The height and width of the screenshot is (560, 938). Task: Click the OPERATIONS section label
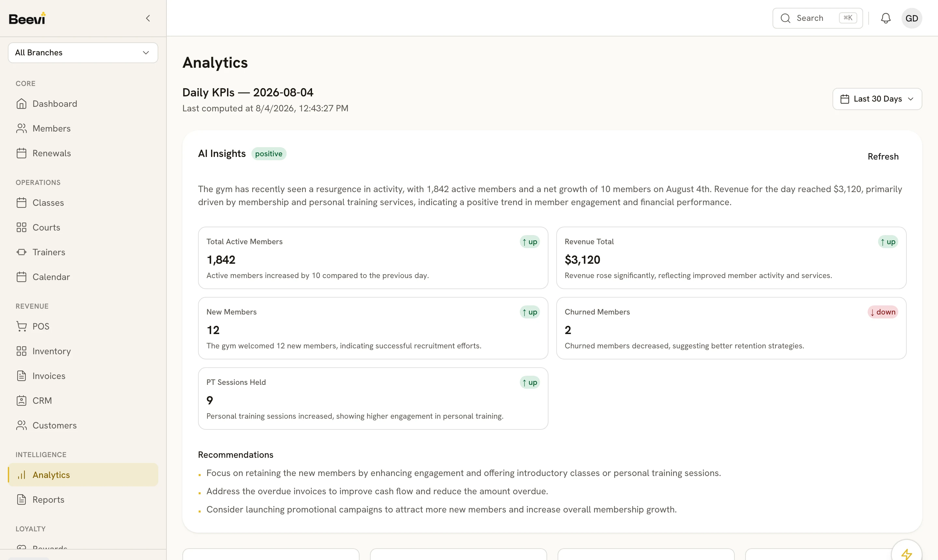38,183
